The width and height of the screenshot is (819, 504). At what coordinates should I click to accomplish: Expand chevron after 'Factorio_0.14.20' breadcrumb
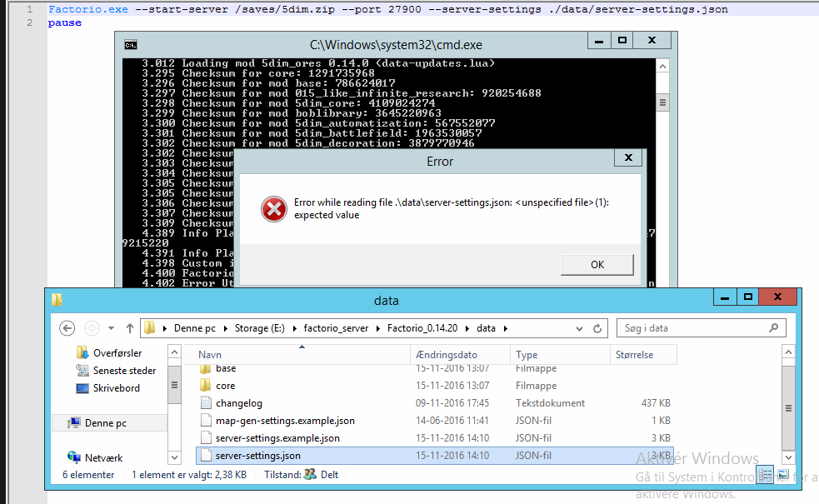click(x=467, y=328)
